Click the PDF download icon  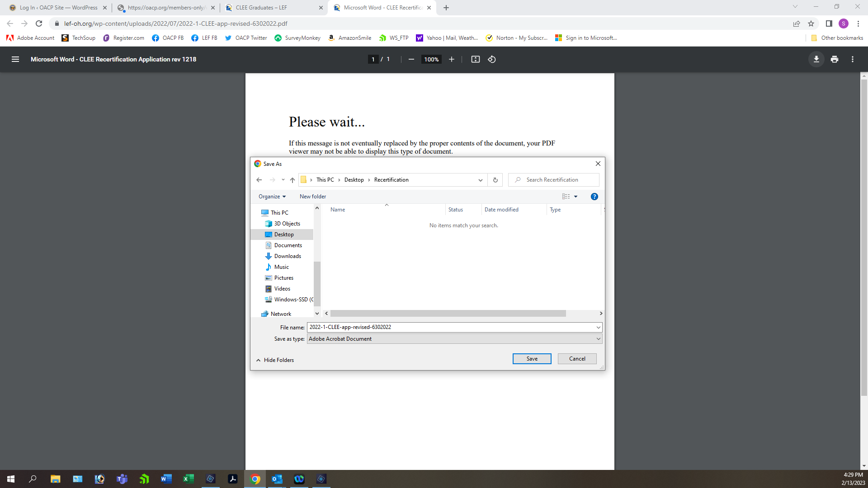pos(816,59)
